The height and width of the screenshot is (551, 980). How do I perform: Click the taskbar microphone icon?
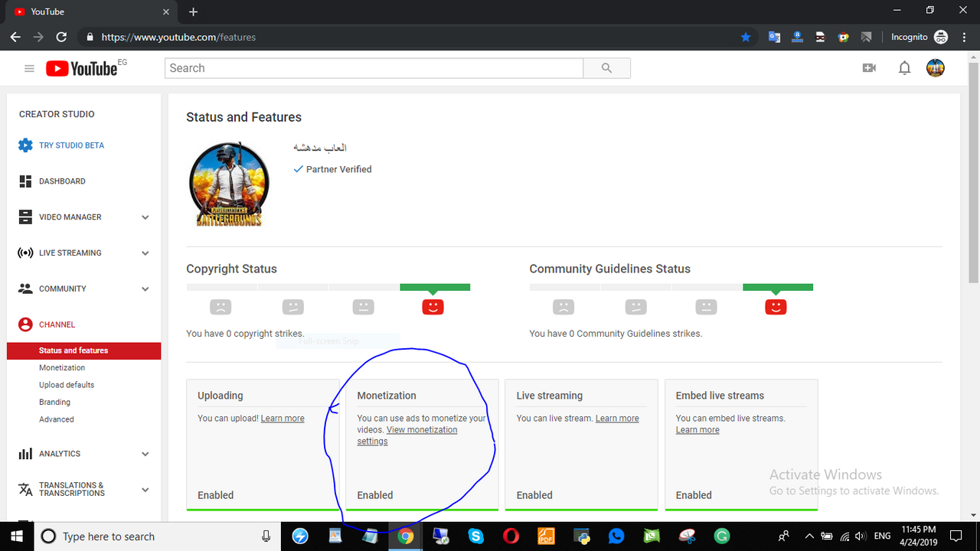pyautogui.click(x=266, y=536)
